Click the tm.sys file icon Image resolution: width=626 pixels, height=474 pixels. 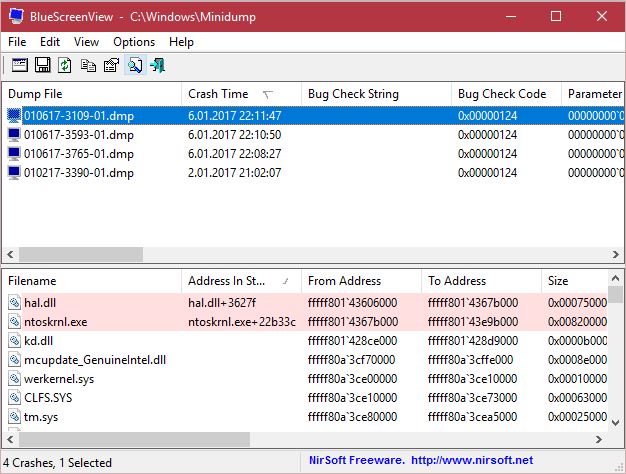point(14,417)
